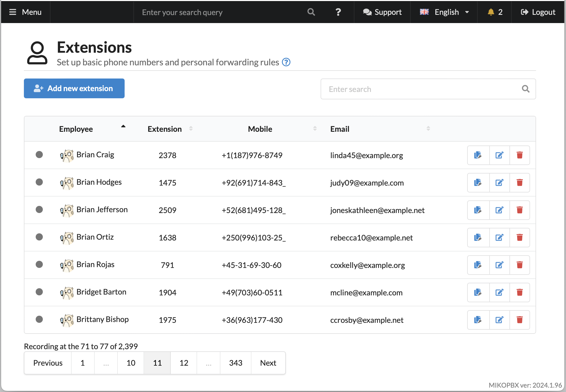Open the main Menu
566x392 pixels.
pyautogui.click(x=25, y=12)
